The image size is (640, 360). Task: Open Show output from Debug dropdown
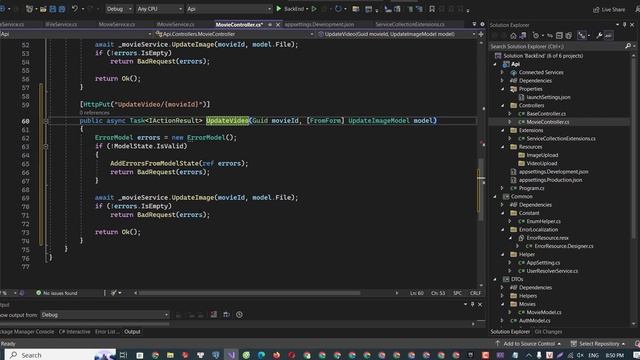point(104,315)
